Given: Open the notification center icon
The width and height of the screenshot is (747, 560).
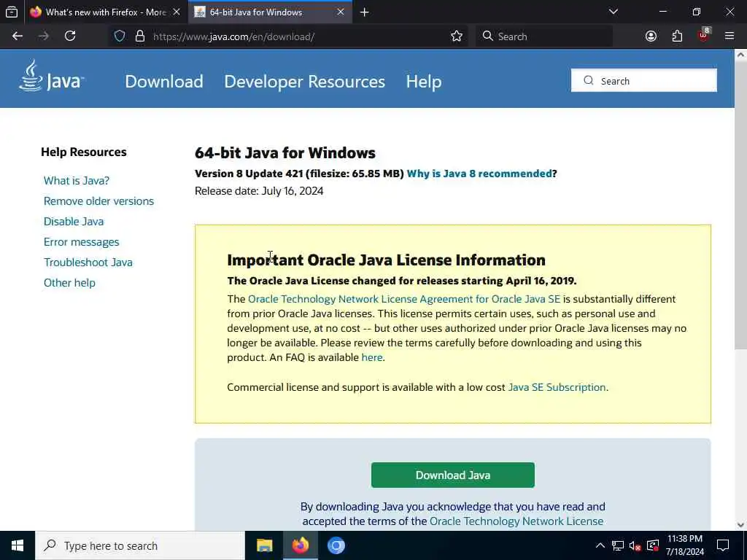Looking at the screenshot, I should pos(723,545).
